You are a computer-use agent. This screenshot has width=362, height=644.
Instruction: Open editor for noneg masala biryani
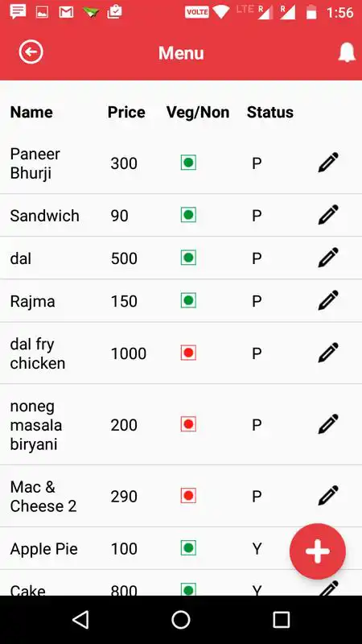pyautogui.click(x=328, y=424)
